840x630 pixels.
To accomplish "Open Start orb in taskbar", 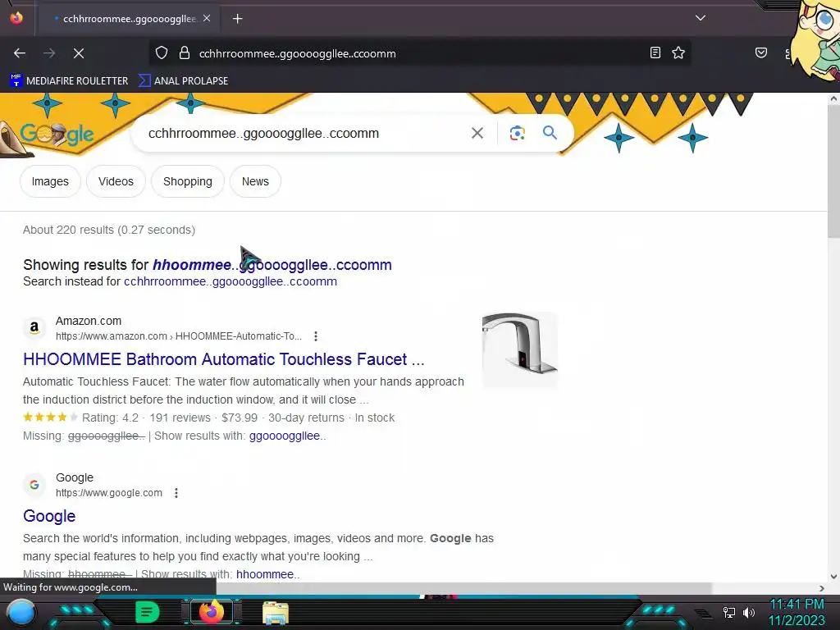I will tap(21, 612).
